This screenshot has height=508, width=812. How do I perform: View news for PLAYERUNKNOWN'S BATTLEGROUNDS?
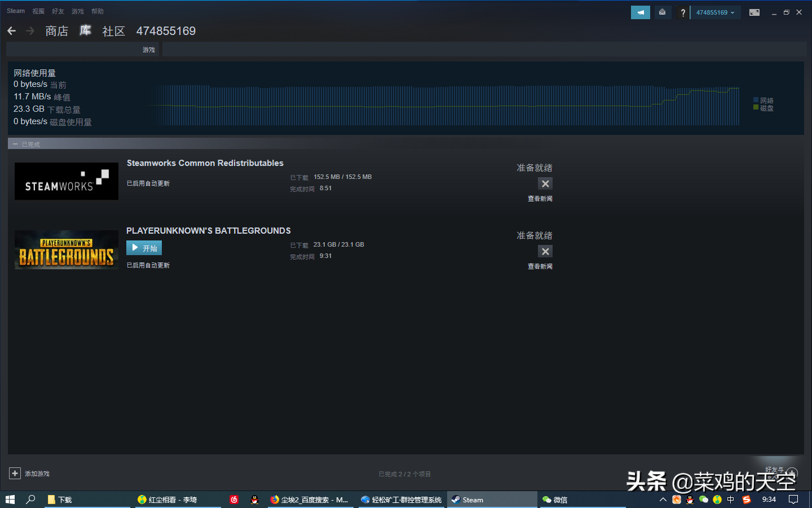coord(540,266)
